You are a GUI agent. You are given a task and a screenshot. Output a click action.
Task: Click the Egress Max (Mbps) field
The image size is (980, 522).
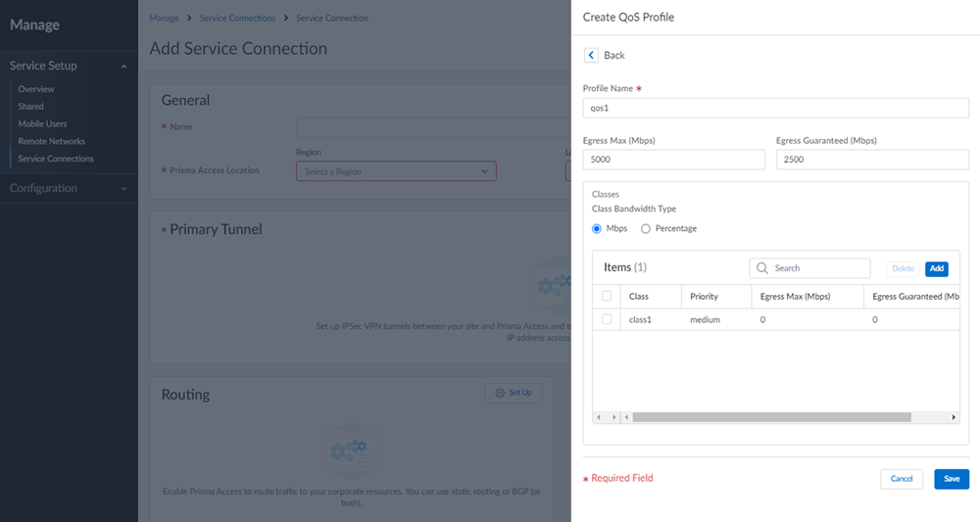[673, 160]
